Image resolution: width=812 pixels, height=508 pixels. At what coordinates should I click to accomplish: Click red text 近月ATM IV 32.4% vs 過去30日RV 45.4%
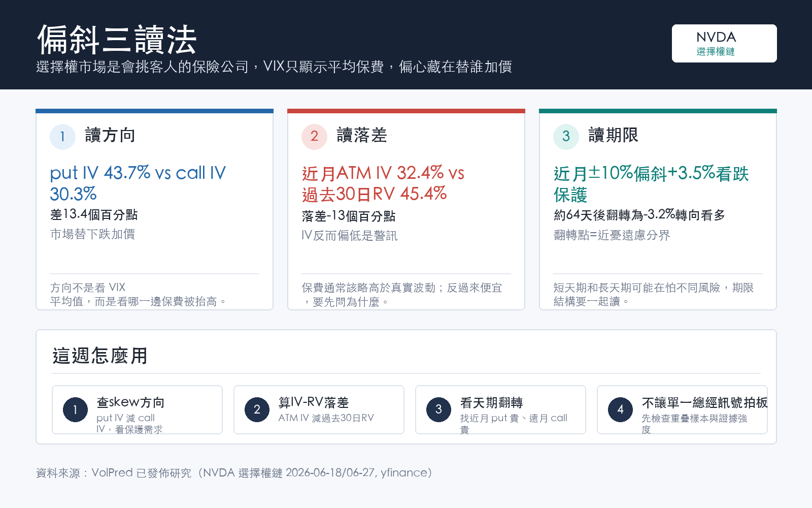pyautogui.click(x=383, y=183)
